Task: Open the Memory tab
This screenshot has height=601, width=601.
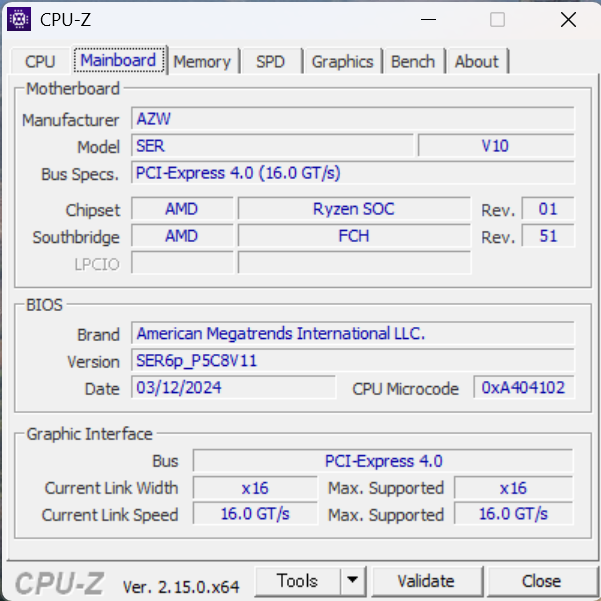Action: click(202, 62)
